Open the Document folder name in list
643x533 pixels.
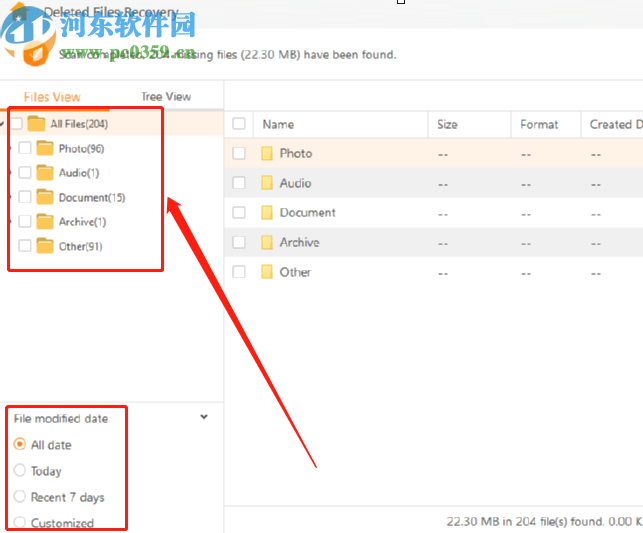click(x=308, y=212)
